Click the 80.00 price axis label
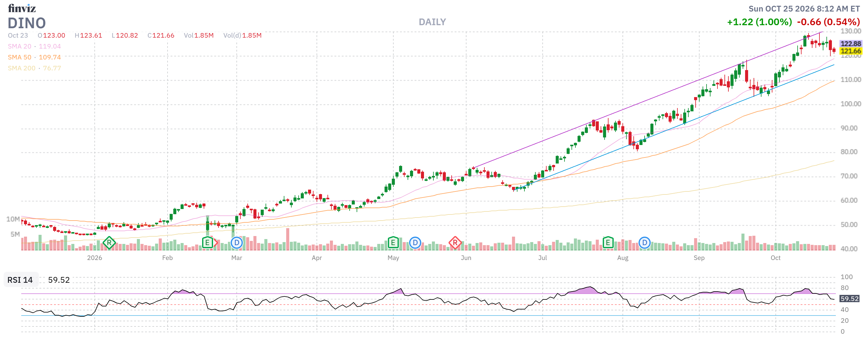This screenshot has width=868, height=341. point(849,152)
